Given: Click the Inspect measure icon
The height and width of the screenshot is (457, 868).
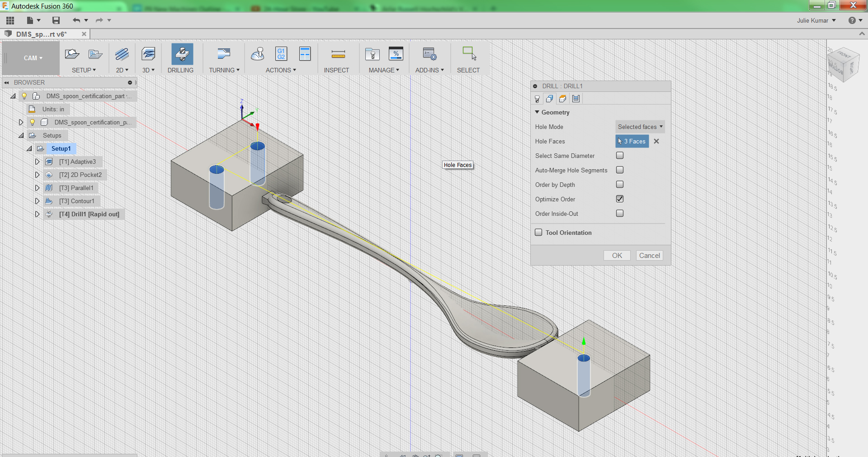Looking at the screenshot, I should click(338, 55).
